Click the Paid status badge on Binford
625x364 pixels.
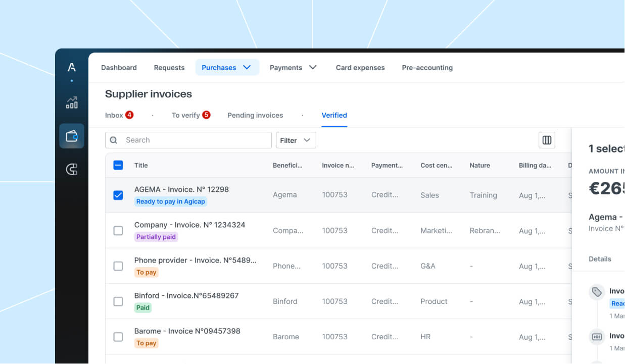coord(143,307)
